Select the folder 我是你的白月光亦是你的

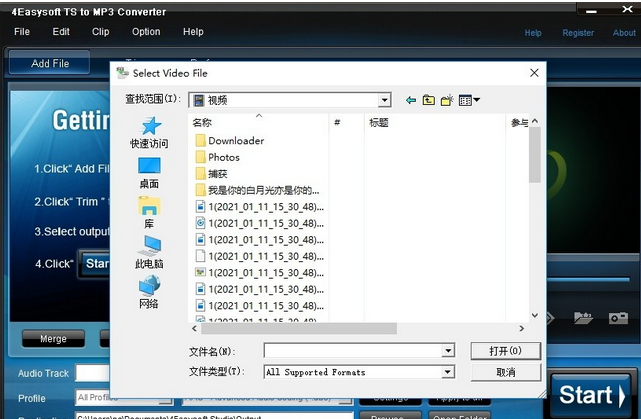[258, 190]
